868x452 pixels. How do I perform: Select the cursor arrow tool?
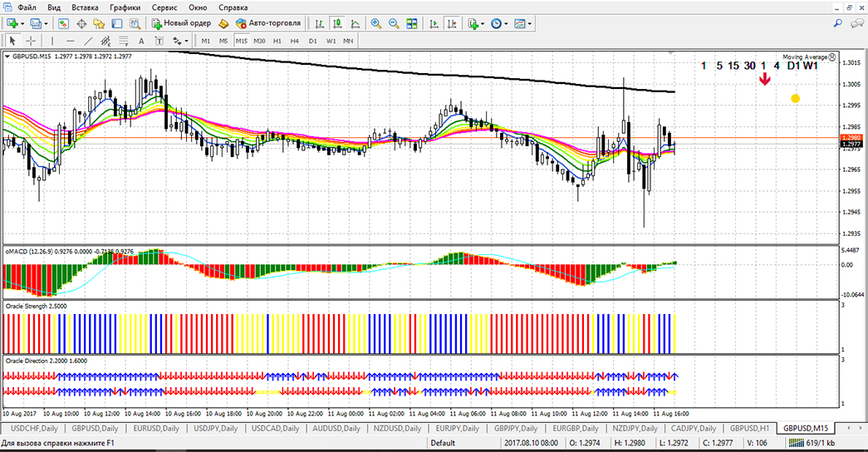pyautogui.click(x=12, y=41)
